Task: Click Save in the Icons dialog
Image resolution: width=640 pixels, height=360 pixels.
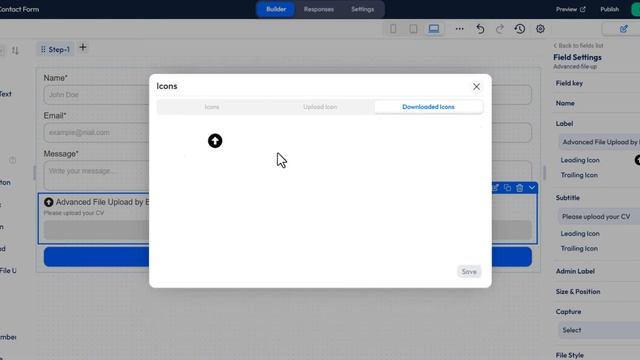Action: pos(469,271)
